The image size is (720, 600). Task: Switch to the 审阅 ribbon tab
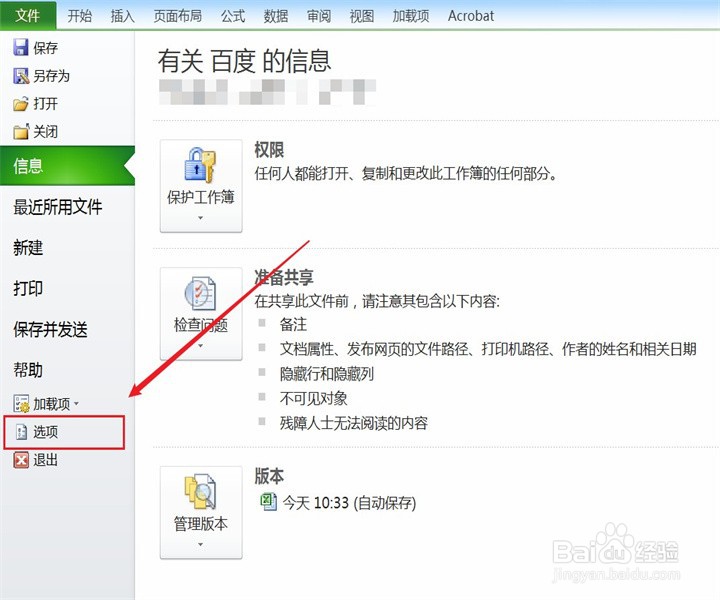[x=319, y=16]
